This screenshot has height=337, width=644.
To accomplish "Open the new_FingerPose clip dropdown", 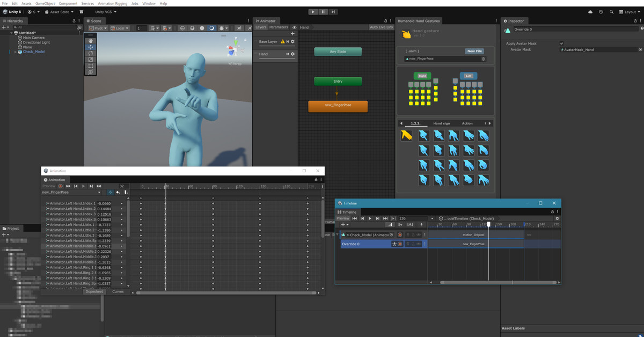I will 99,192.
